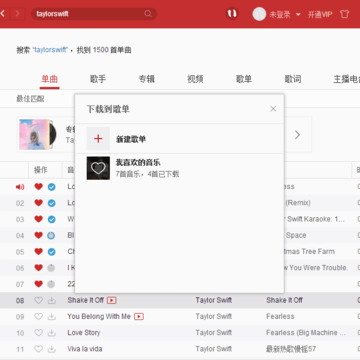360x360 pixels.
Task: Click the pending download icon for song 07
Action: coord(51,284)
